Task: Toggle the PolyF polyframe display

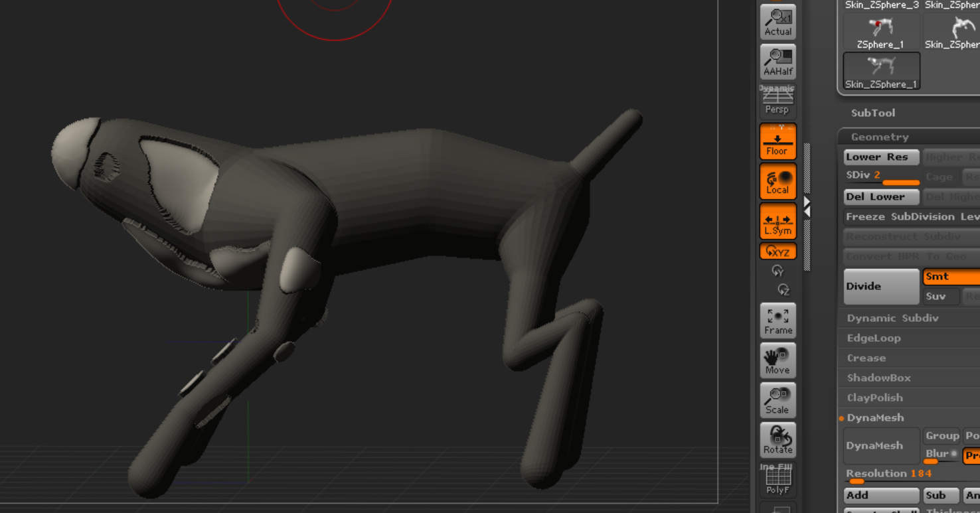Action: (x=777, y=480)
